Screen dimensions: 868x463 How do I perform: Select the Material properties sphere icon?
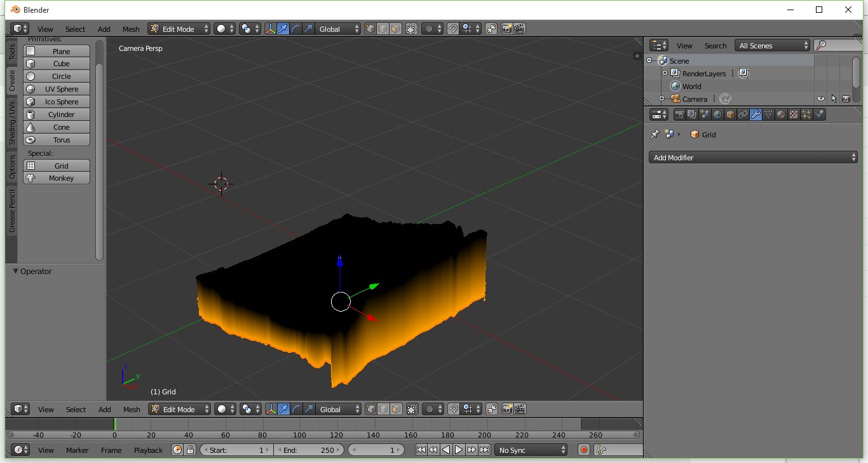[780, 114]
